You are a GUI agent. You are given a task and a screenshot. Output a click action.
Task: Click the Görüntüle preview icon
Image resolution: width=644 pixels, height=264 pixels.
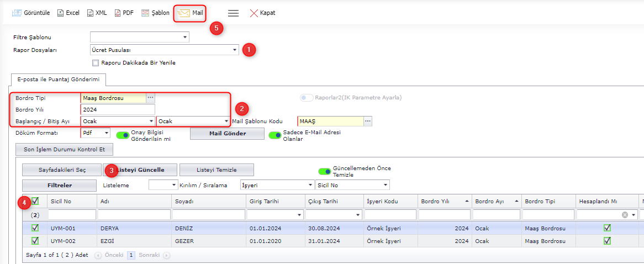point(17,13)
